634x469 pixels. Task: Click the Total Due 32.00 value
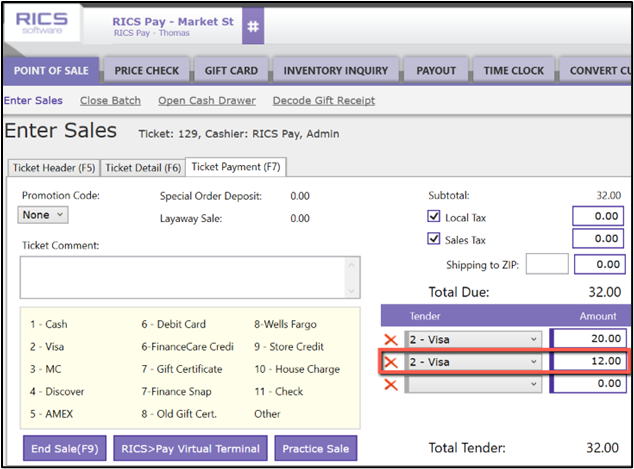coord(604,292)
